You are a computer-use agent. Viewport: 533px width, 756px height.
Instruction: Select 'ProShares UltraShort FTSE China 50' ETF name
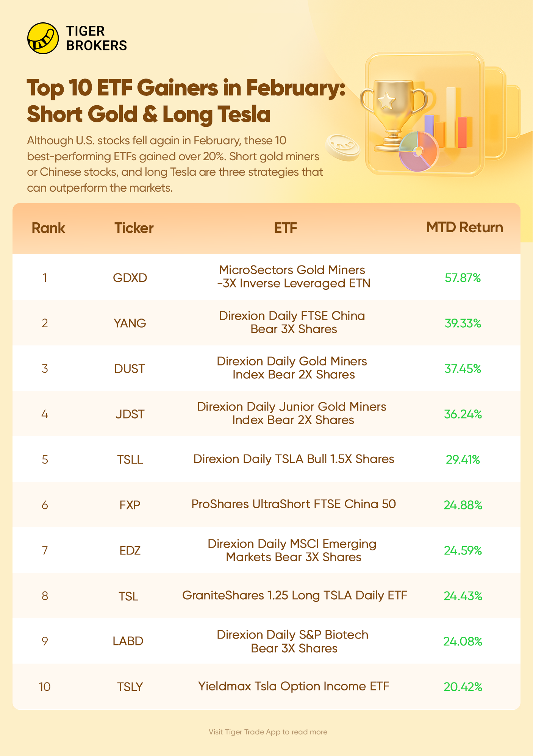tap(294, 504)
